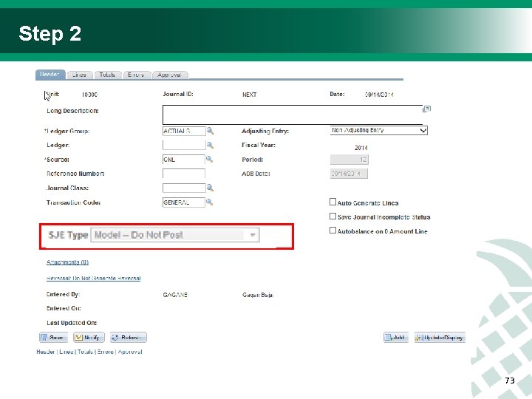The image size is (532, 399).
Task: Click the Reference Number input field
Action: click(x=183, y=174)
